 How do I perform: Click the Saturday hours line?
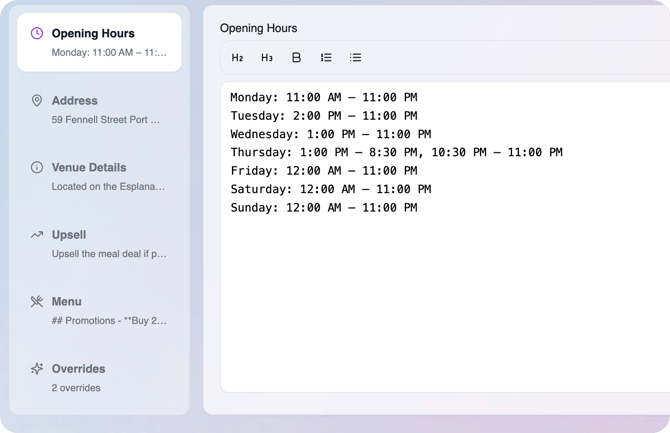(x=331, y=189)
